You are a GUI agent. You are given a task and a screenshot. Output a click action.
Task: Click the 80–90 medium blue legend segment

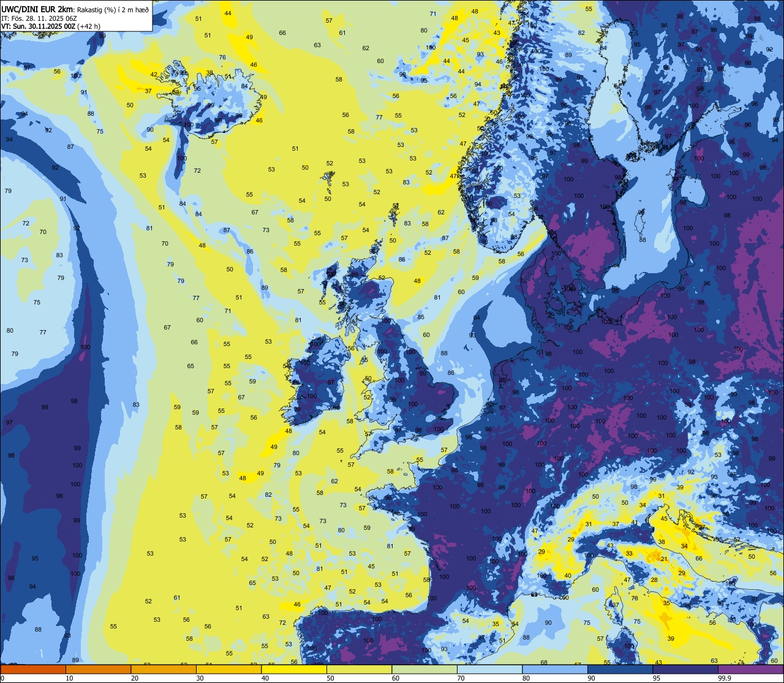tap(555, 670)
